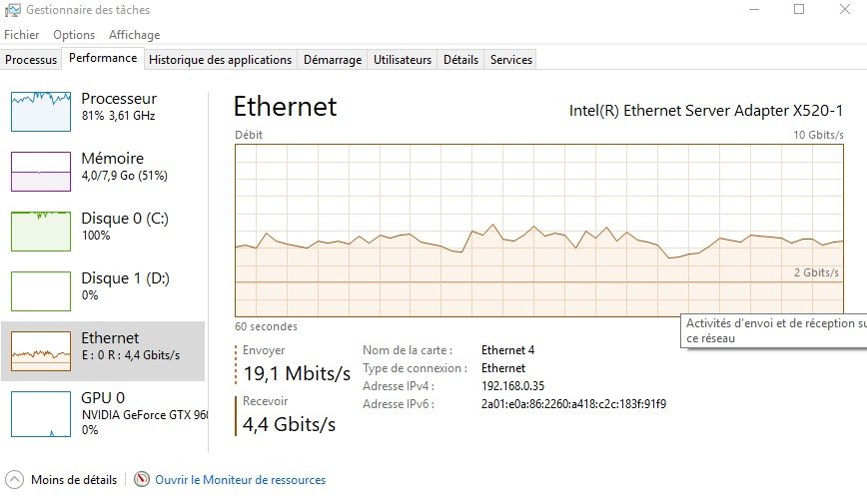The image size is (867, 504).
Task: Open the Affichage menu
Action: pos(134,35)
